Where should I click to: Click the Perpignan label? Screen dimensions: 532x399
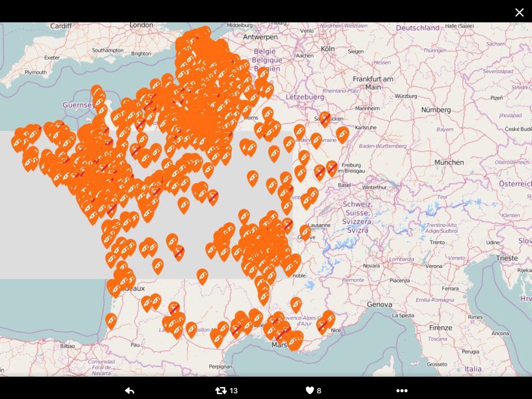pyautogui.click(x=220, y=367)
